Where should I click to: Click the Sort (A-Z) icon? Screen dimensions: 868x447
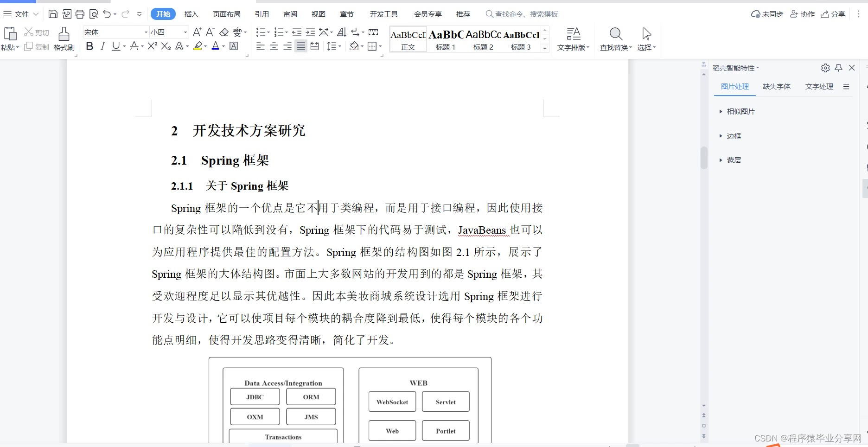click(342, 32)
